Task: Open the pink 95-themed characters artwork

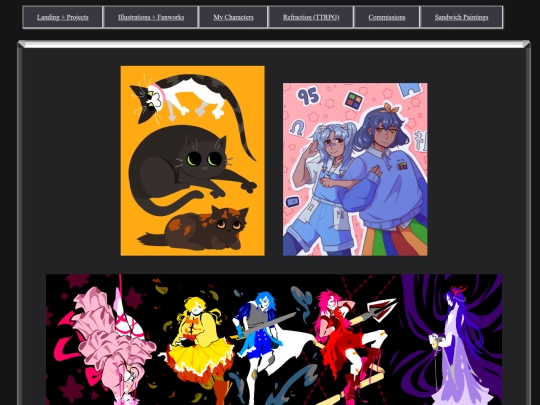Action: 355,169
